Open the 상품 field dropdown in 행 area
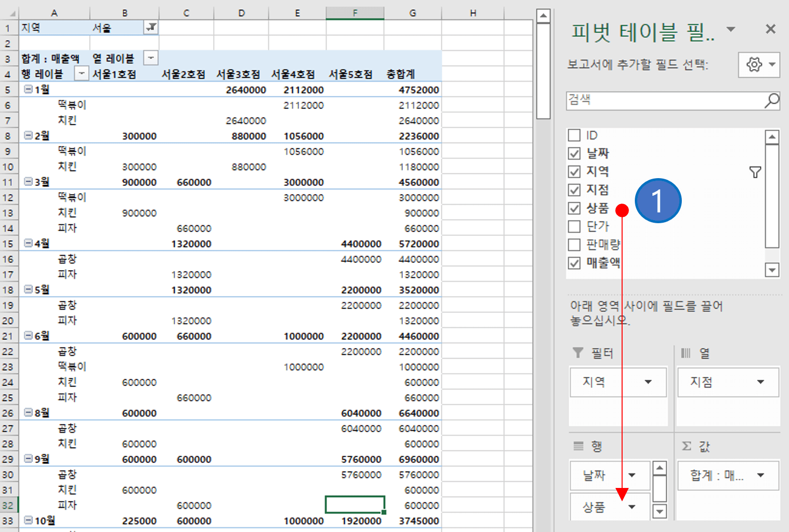Screen dimensions: 789x532 (x=633, y=507)
